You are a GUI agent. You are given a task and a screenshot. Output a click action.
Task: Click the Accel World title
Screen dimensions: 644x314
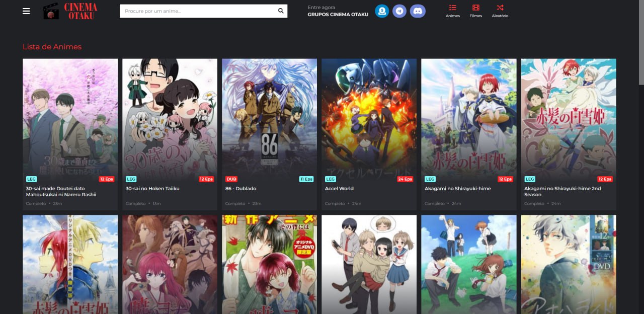point(339,189)
